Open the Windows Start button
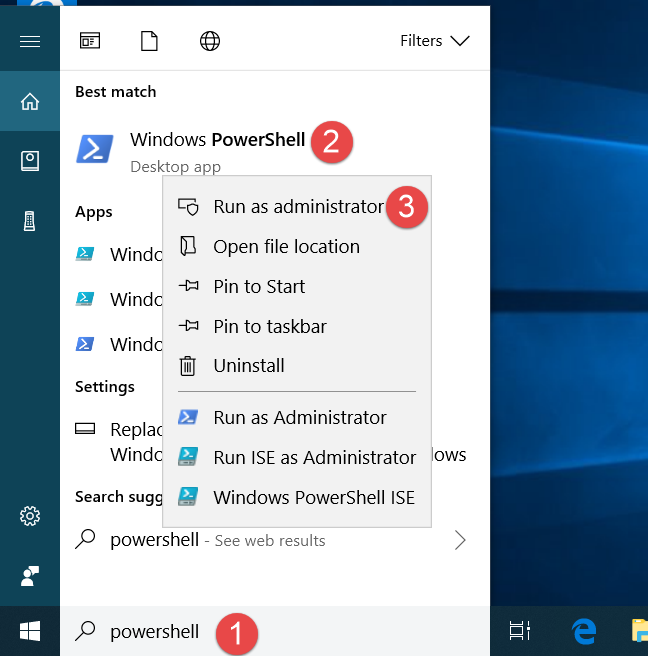This screenshot has width=648, height=656. 30,631
